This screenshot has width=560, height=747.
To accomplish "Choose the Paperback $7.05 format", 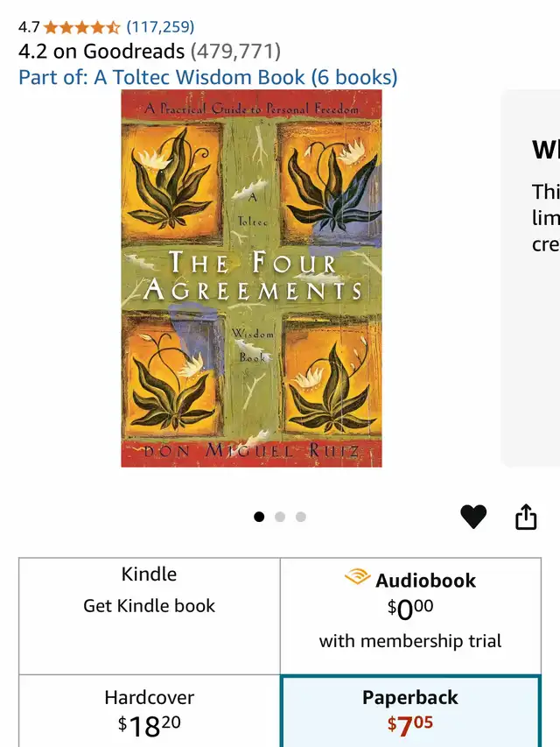I will (x=410, y=711).
